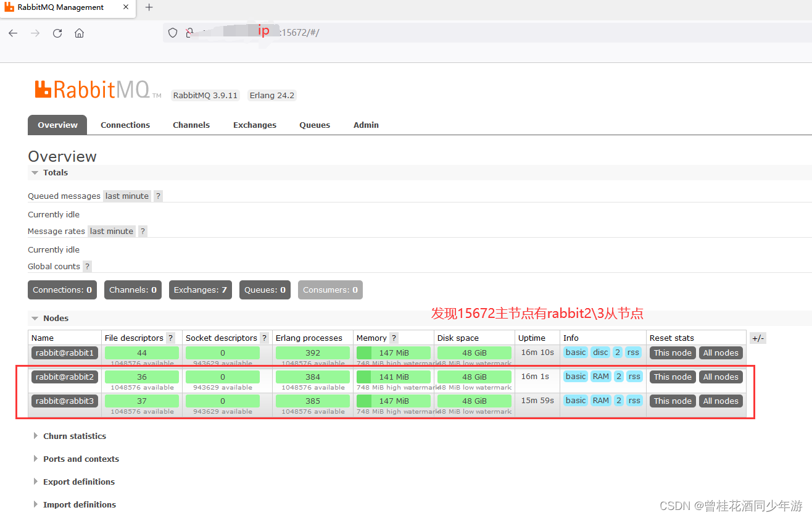
Task: Click the 48 GiB disk bar for rabbit3
Action: pos(474,401)
